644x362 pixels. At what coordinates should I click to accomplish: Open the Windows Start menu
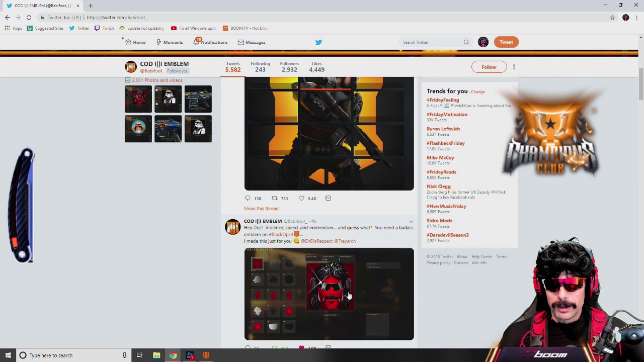[x=8, y=355]
